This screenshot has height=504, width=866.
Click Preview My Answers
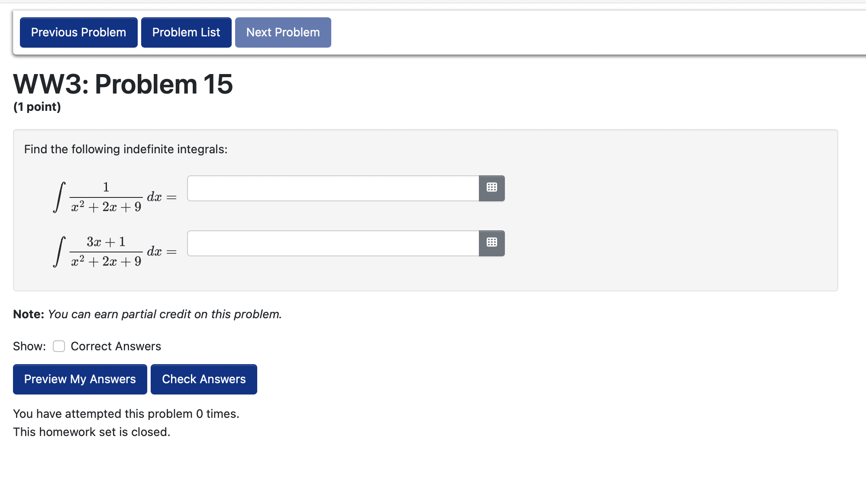pyautogui.click(x=80, y=379)
